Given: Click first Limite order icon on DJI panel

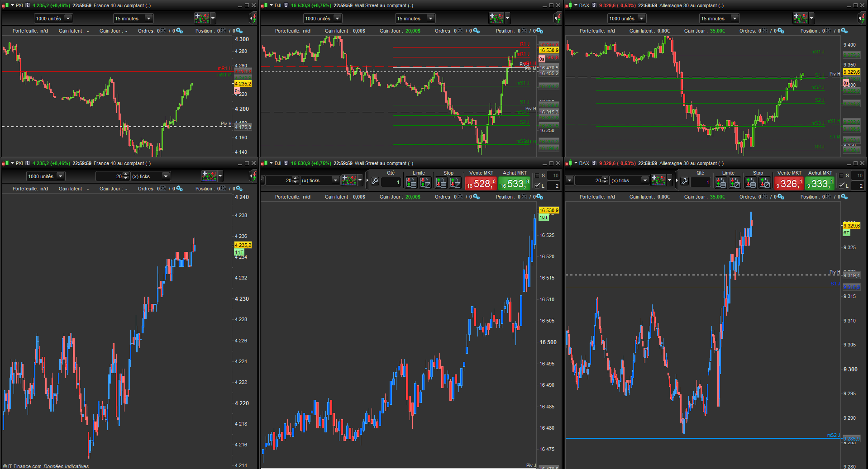Looking at the screenshot, I should tap(411, 183).
